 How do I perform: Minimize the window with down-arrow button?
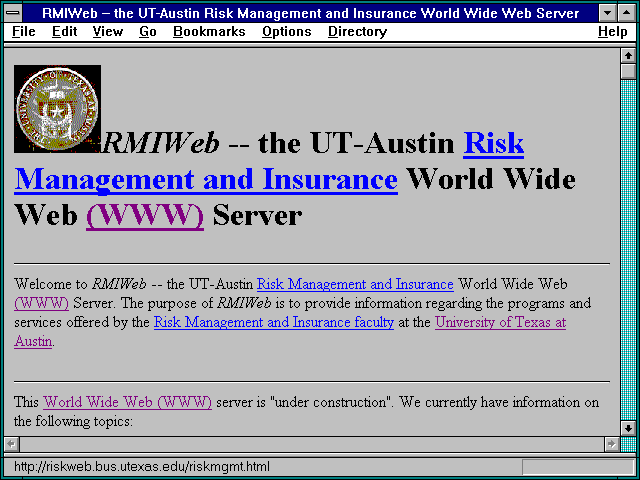click(x=607, y=13)
